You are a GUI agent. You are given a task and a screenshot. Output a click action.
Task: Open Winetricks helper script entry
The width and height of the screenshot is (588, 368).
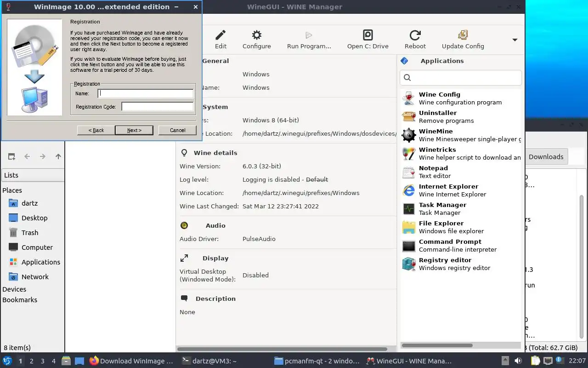(x=461, y=153)
